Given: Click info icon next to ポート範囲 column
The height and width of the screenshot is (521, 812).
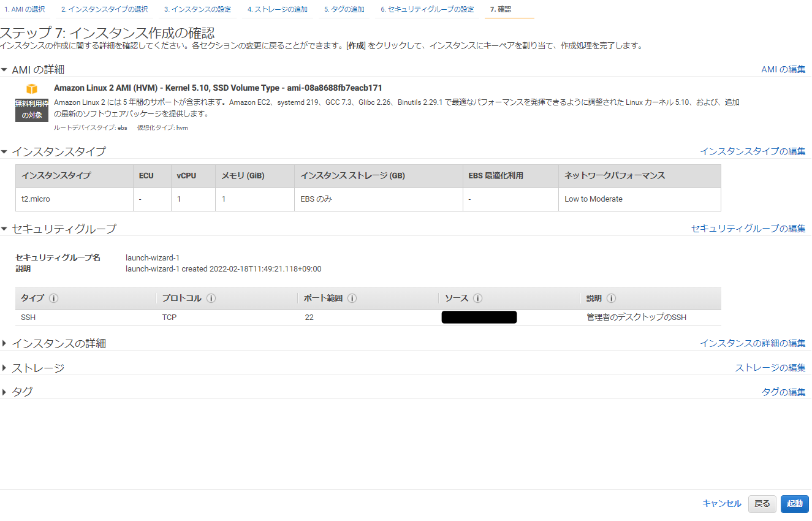Looking at the screenshot, I should (x=352, y=299).
